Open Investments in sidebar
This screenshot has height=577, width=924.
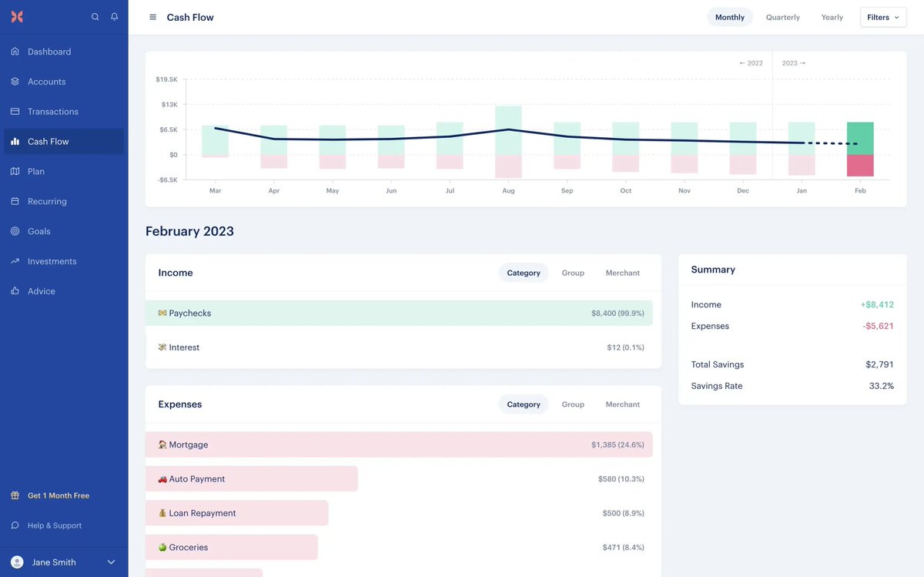(64, 261)
